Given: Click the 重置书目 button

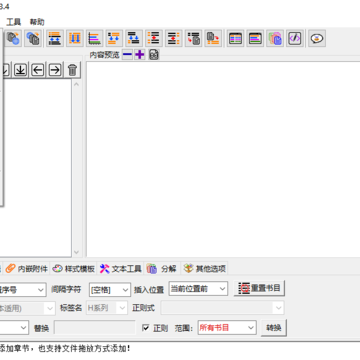Looking at the screenshot, I should tap(259, 288).
